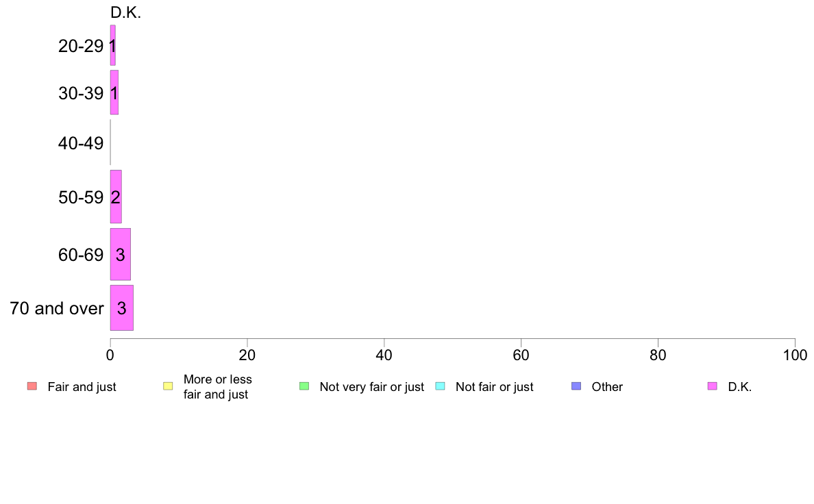814x504 pixels.
Task: Click the red Fair and just legend swatch
Action: click(32, 386)
